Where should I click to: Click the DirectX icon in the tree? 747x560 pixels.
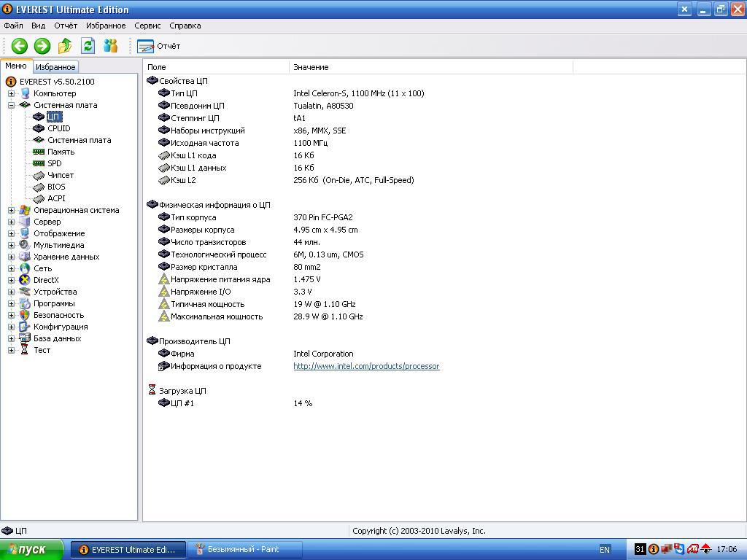pyautogui.click(x=25, y=280)
